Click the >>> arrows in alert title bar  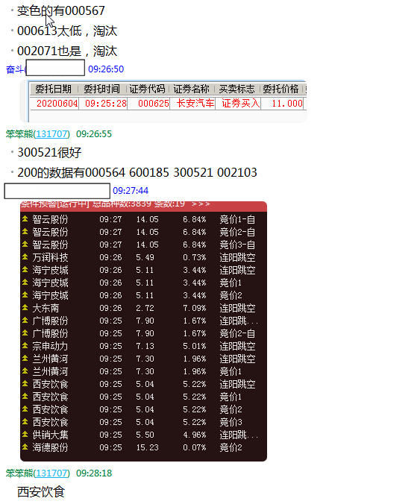click(201, 204)
